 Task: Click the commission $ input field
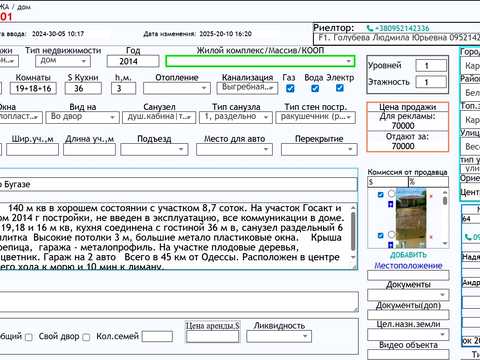click(x=388, y=182)
